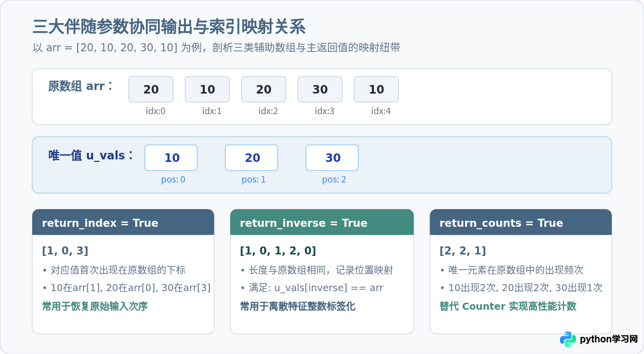This screenshot has height=354, width=644.
Task: Click the title 三大伴随参数协同输出与索引映射关系
Action: 169,26
